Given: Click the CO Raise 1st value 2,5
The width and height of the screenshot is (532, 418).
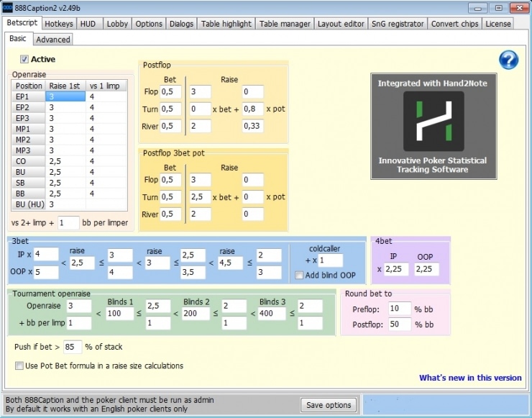Looking at the screenshot, I should point(65,161).
